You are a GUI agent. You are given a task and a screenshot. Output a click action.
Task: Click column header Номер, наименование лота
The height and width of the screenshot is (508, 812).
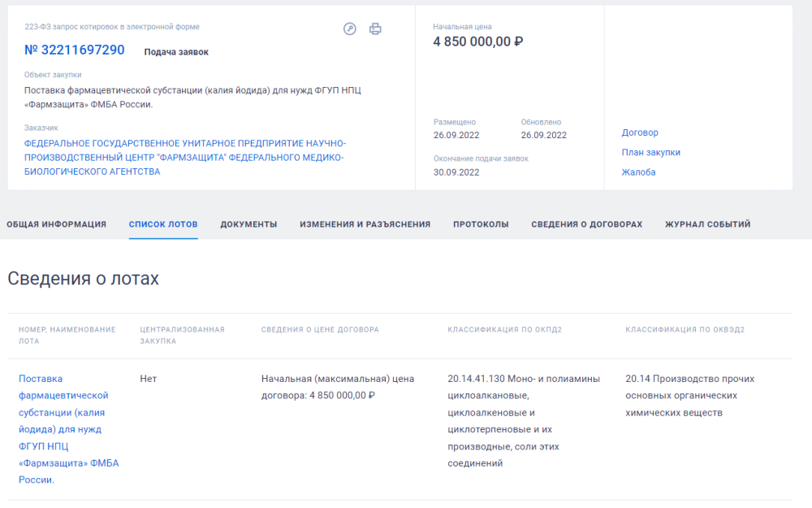67,336
